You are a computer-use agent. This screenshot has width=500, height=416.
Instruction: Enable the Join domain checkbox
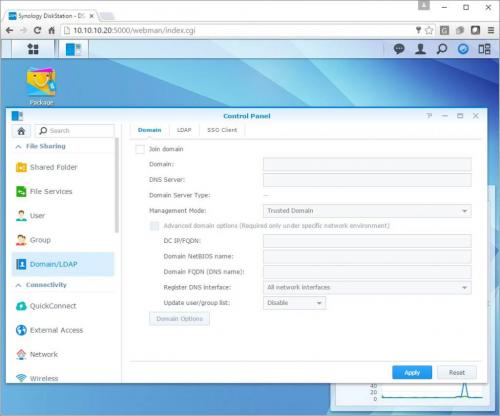(x=140, y=149)
